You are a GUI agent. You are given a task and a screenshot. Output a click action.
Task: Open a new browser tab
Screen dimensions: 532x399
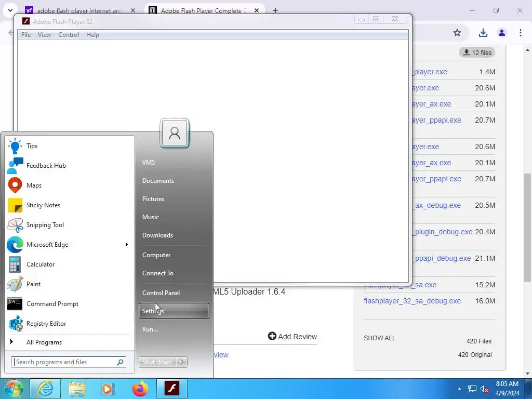pyautogui.click(x=275, y=10)
